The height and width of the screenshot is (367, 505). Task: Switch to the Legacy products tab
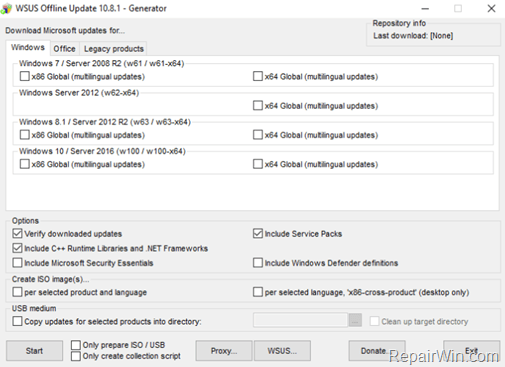114,49
